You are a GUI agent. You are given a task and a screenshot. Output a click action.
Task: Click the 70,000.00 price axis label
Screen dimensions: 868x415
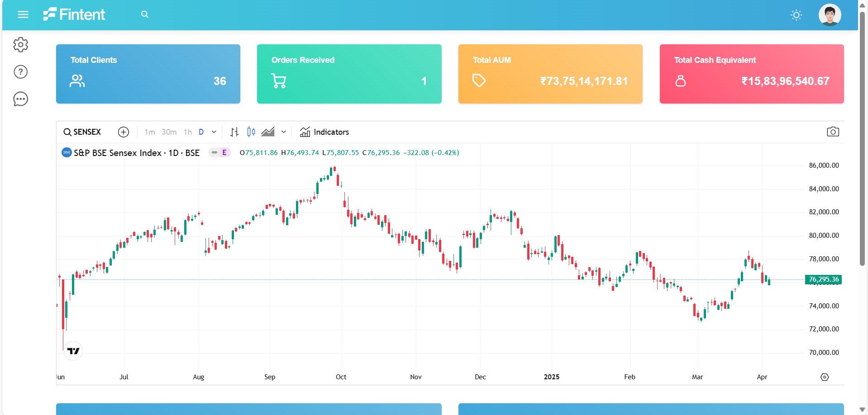coord(824,353)
